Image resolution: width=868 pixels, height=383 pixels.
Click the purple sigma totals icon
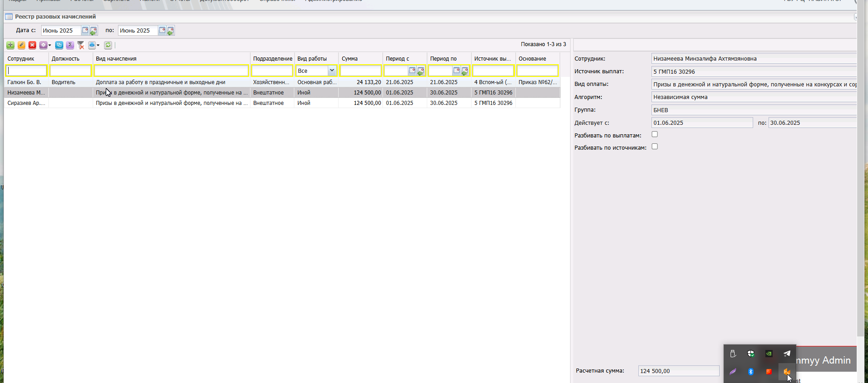pyautogui.click(x=70, y=45)
